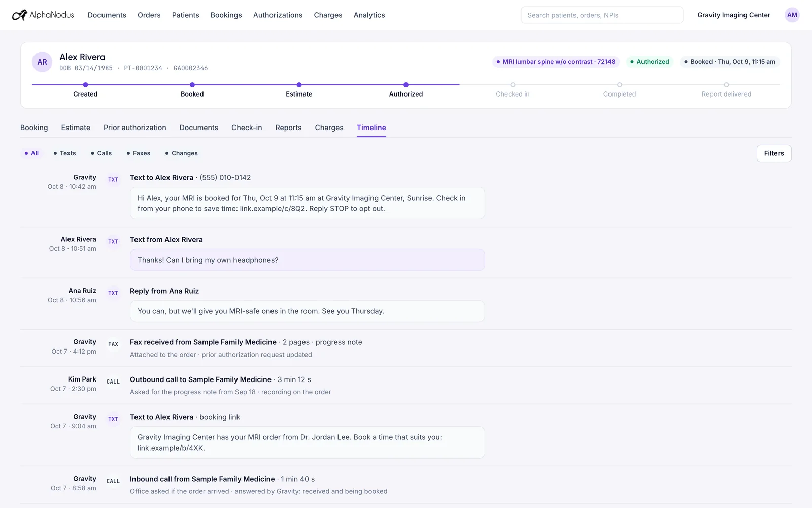Click the TXT badge on the booking link text
Viewport: 812px width, 508px height.
pos(113,419)
